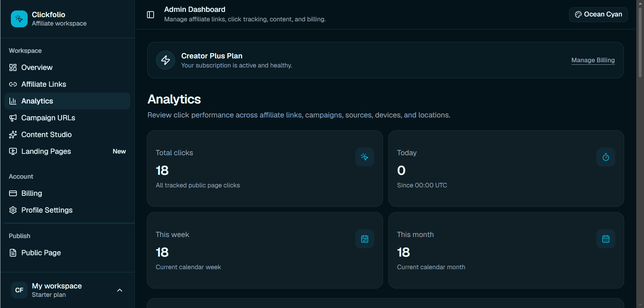This screenshot has height=308, width=644.
Task: Click the Creator Plus Plan title
Action: tap(212, 56)
